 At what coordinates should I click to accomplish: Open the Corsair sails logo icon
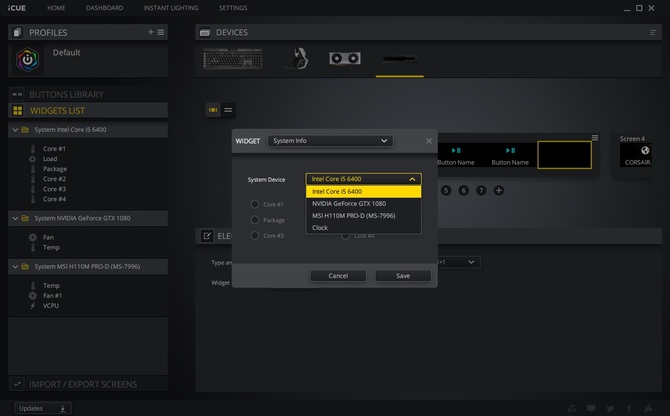click(649, 408)
